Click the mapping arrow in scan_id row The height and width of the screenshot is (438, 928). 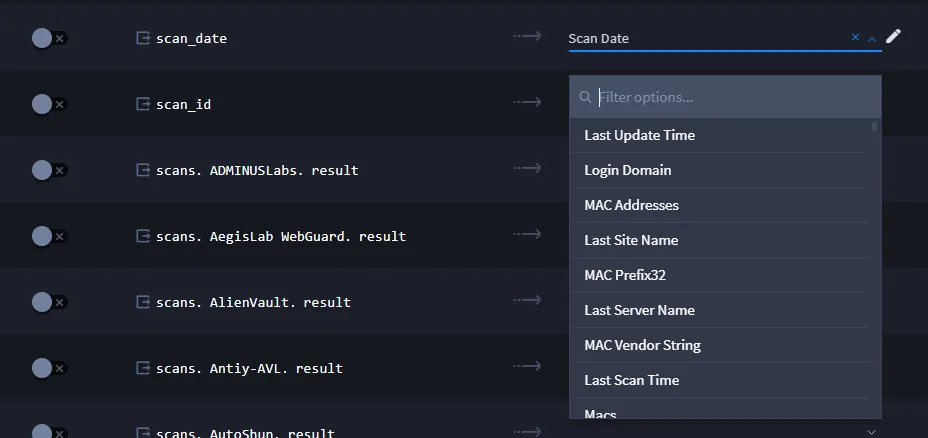coord(527,102)
